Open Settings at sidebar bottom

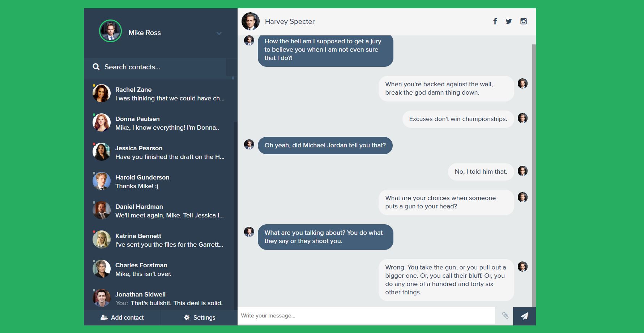(x=199, y=317)
